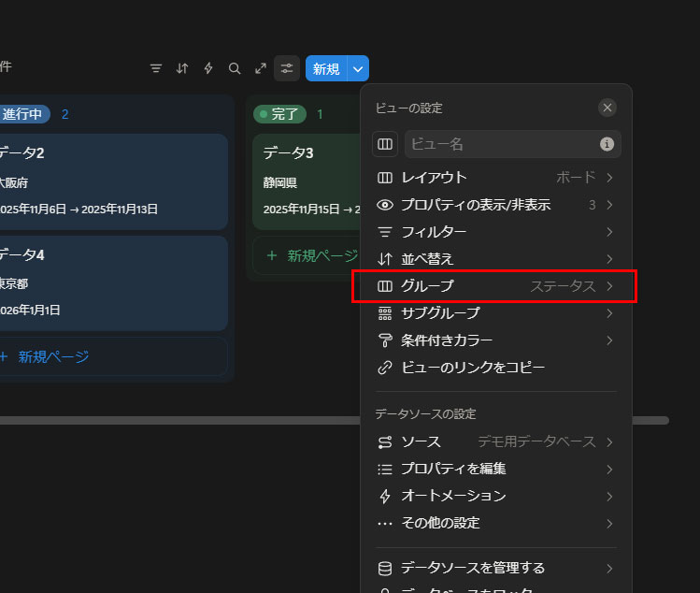The image size is (700, 593).
Task: Click the blue 新規 button
Action: click(326, 68)
